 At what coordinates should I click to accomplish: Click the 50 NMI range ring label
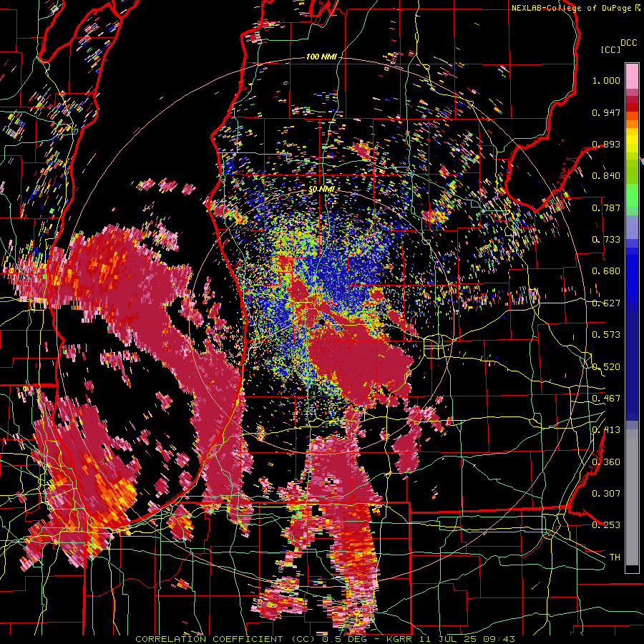pyautogui.click(x=321, y=190)
